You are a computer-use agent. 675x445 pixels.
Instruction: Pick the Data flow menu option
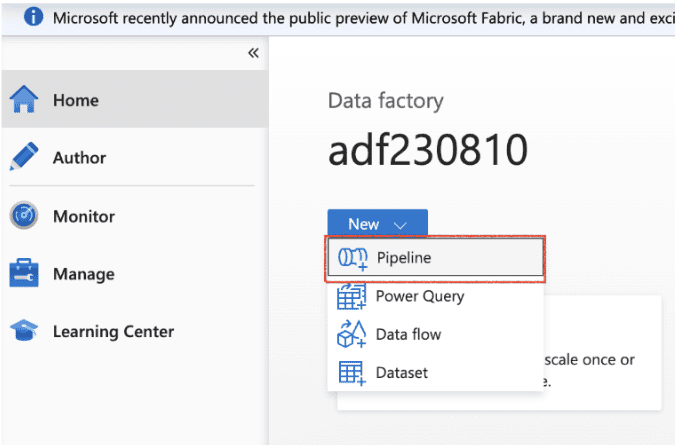click(x=408, y=334)
